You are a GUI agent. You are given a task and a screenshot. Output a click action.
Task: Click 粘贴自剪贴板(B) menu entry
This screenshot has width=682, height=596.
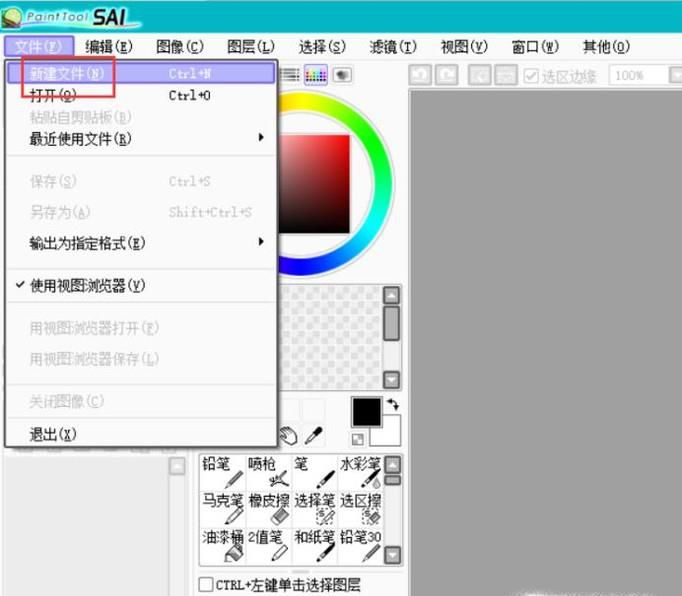[x=141, y=117]
